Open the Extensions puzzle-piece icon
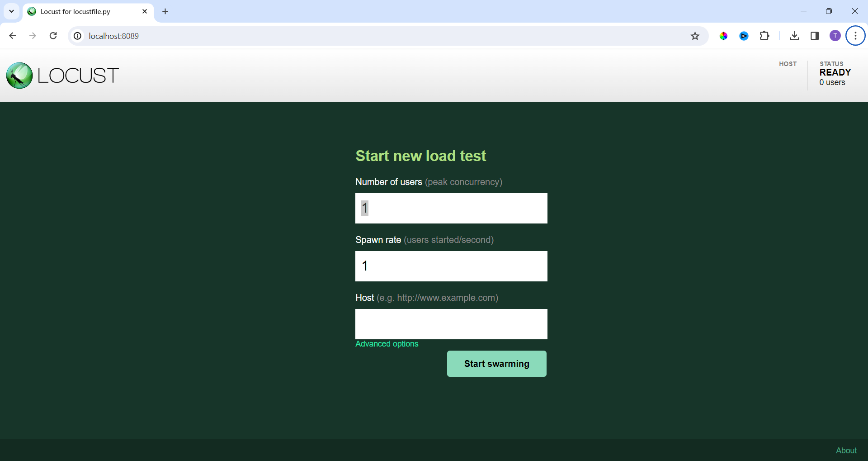868x461 pixels. 764,36
